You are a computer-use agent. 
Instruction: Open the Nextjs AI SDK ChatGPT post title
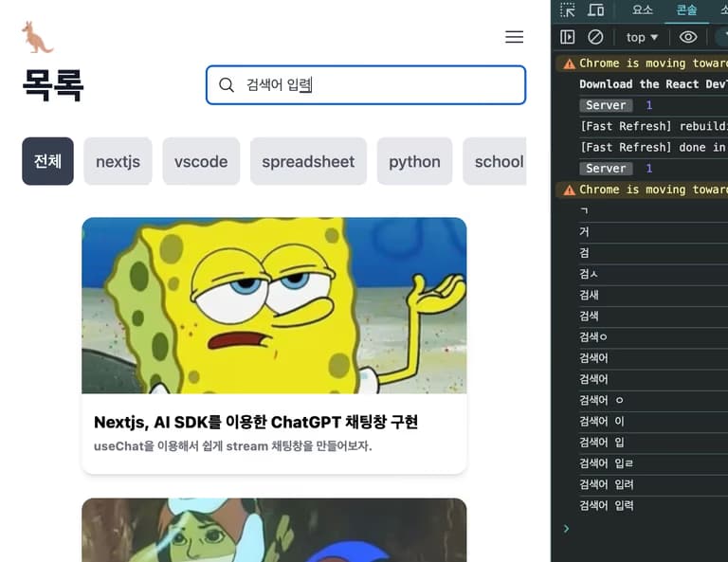[x=256, y=422]
